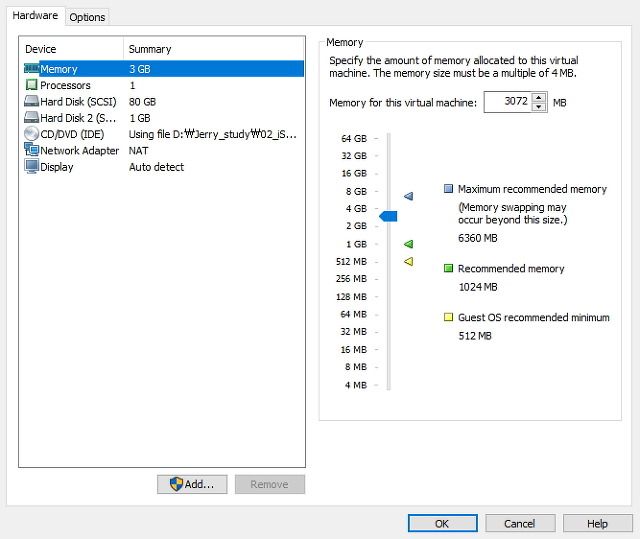Select the Hard Disk (SCSI) row

pyautogui.click(x=164, y=101)
